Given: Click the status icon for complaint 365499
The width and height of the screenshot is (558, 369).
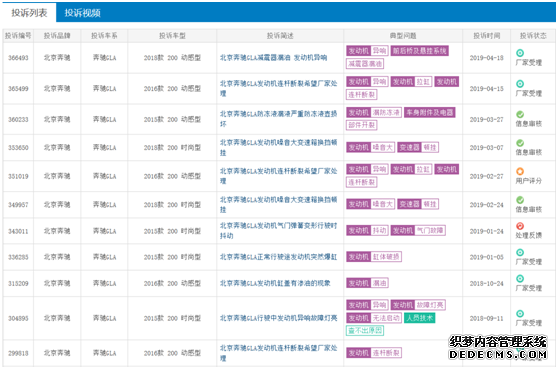Looking at the screenshot, I should tap(520, 84).
